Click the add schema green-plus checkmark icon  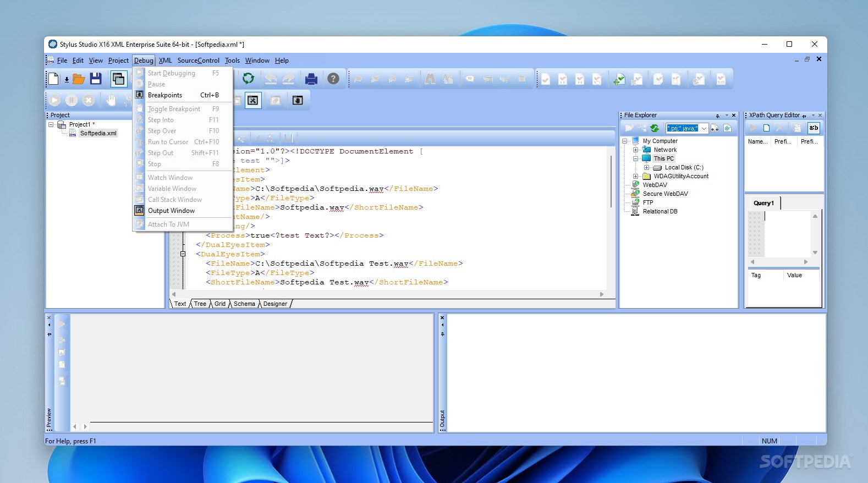click(619, 79)
